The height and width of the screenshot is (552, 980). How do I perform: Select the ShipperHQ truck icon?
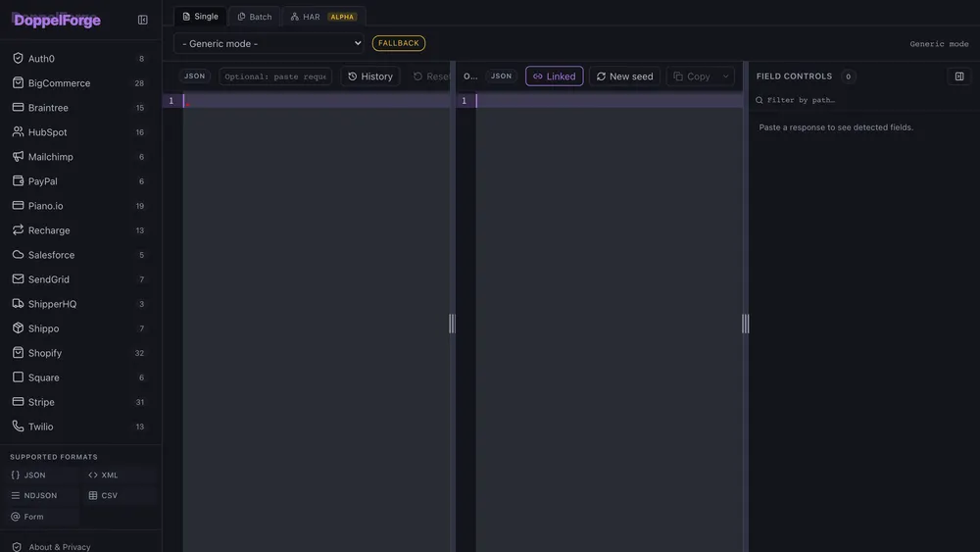click(18, 304)
